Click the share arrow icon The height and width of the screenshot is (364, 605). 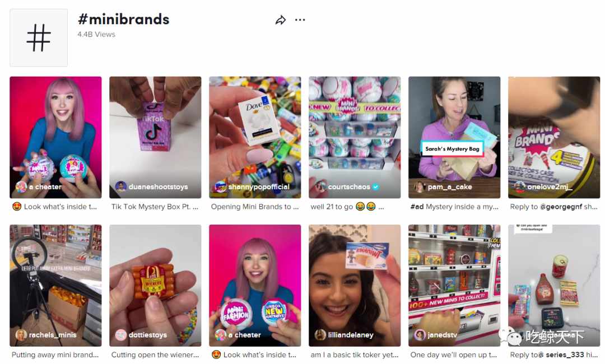pos(281,20)
